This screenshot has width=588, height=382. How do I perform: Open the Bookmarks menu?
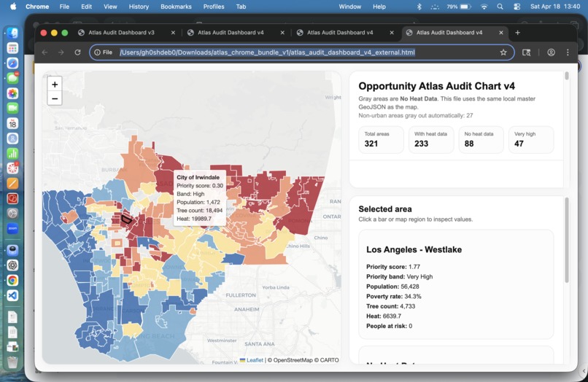[x=176, y=7]
